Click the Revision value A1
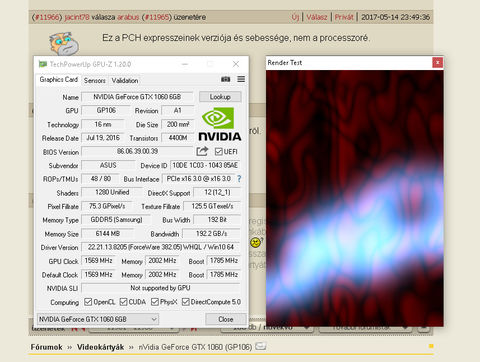This screenshot has height=362, width=480. [x=178, y=110]
